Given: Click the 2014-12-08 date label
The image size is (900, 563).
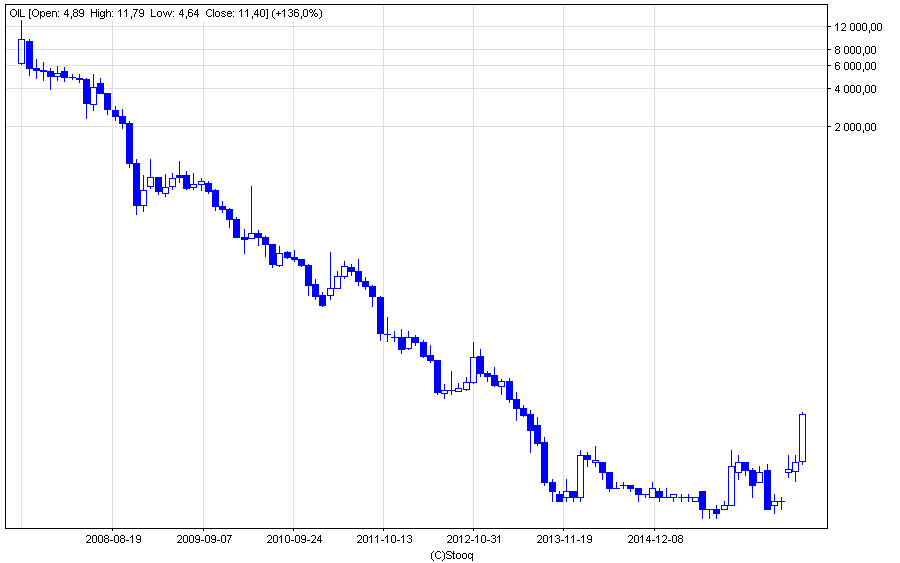Looking at the screenshot, I should (655, 539).
